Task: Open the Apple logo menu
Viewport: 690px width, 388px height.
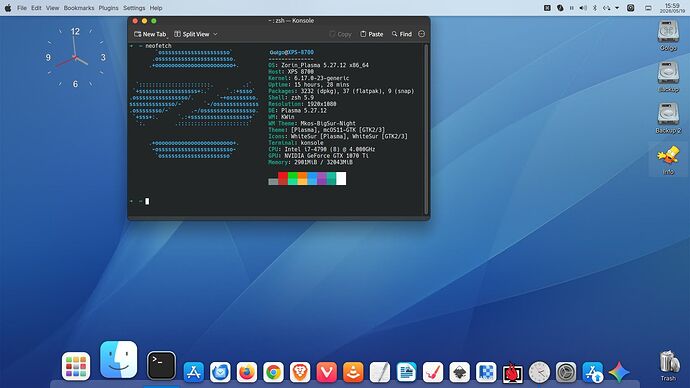Action: (8, 8)
